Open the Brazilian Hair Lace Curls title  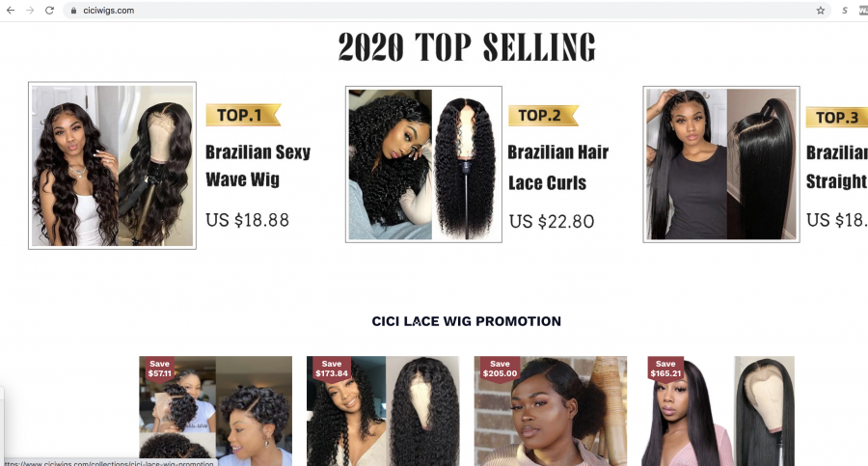tap(558, 167)
